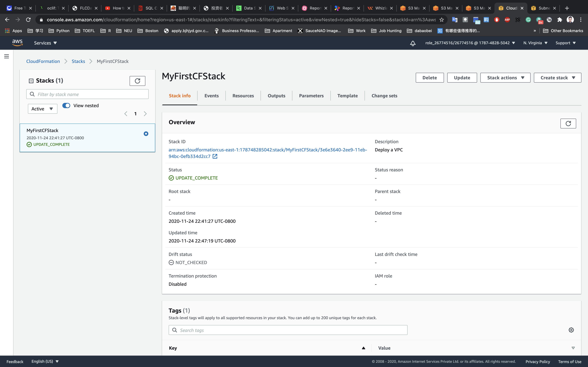Open the tags settings gear
Screen dimensions: 588x367
click(x=571, y=330)
